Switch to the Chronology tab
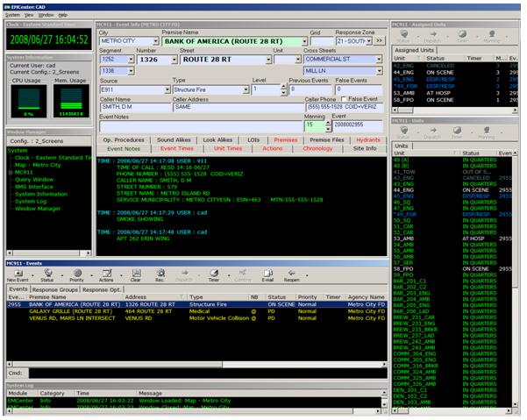Viewport: 527px width, 420px height. point(317,149)
